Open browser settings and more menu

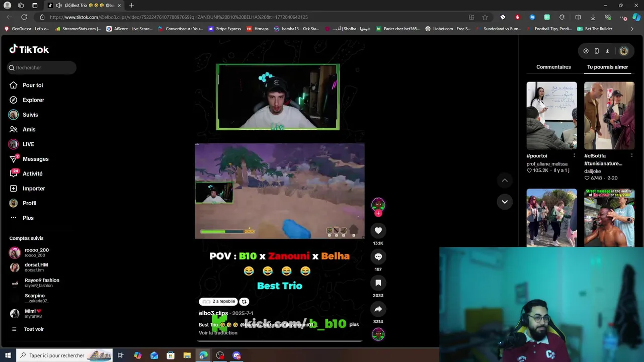coord(623,17)
